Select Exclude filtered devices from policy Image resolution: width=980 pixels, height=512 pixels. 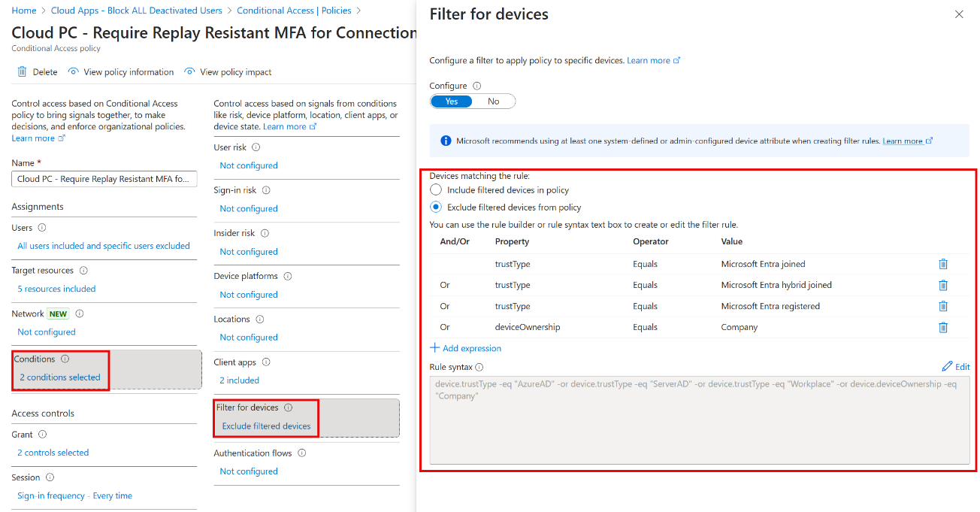point(436,207)
